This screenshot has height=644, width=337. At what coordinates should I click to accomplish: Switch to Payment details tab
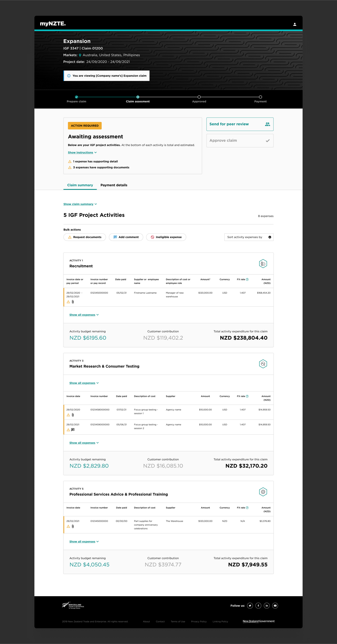click(x=114, y=185)
